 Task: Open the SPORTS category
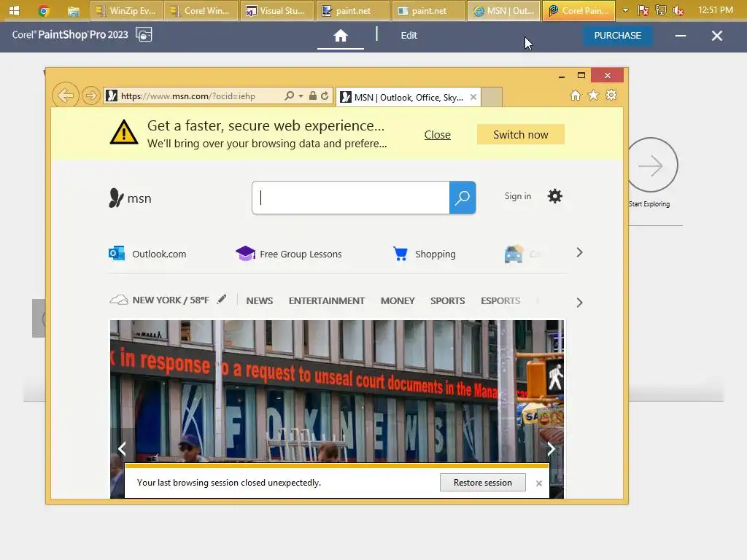[447, 301]
